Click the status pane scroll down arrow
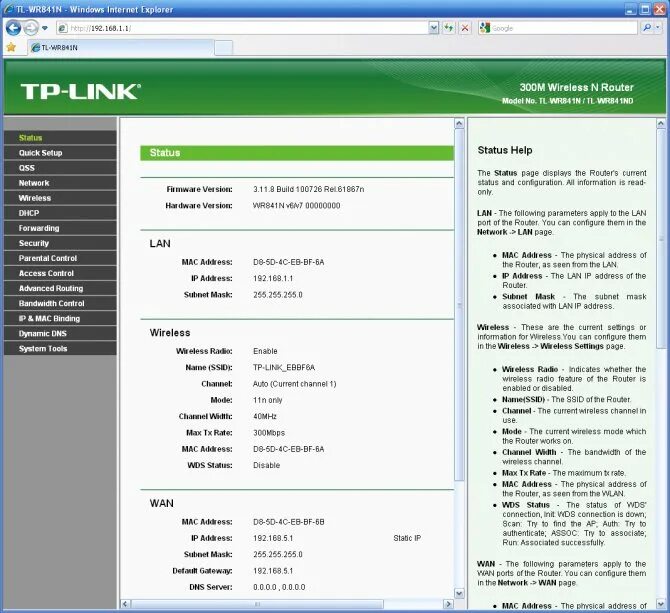Viewport: 670px width, 613px height. [459, 593]
